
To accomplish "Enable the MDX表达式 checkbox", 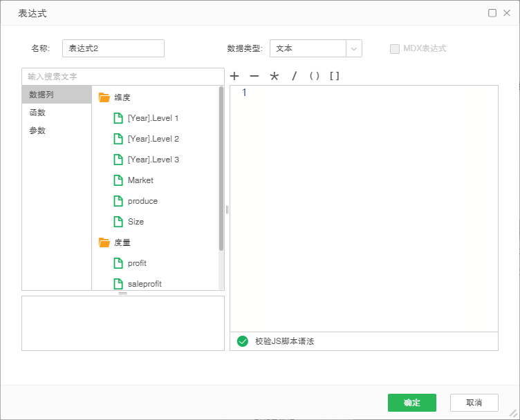I will pyautogui.click(x=395, y=48).
